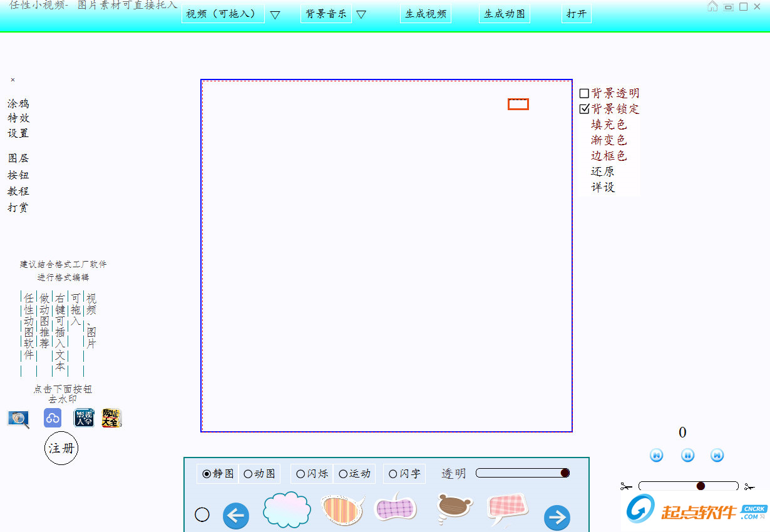
Task: Enable the 背景透明 checkbox
Action: click(x=585, y=93)
